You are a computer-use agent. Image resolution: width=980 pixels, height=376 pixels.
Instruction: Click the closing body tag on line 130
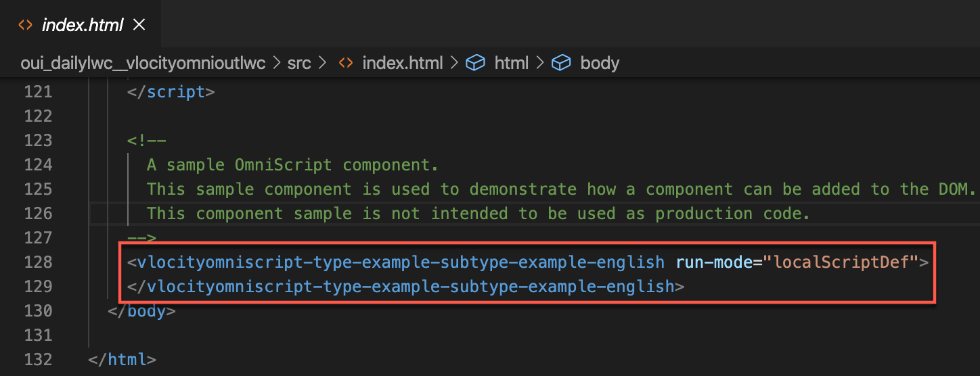(142, 311)
